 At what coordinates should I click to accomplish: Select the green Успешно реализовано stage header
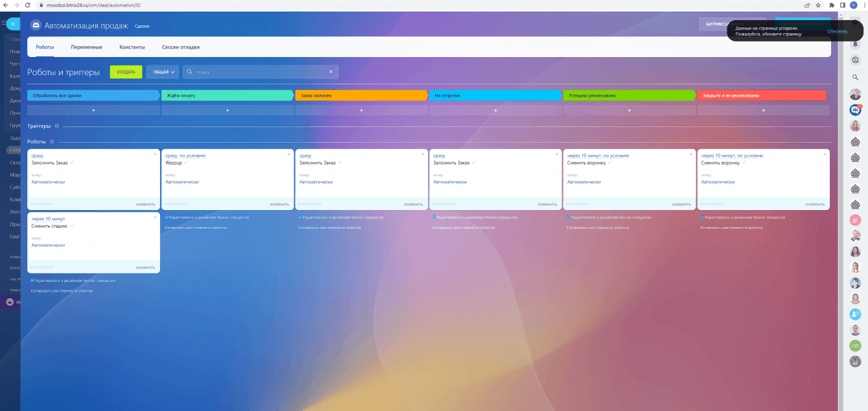coord(630,95)
